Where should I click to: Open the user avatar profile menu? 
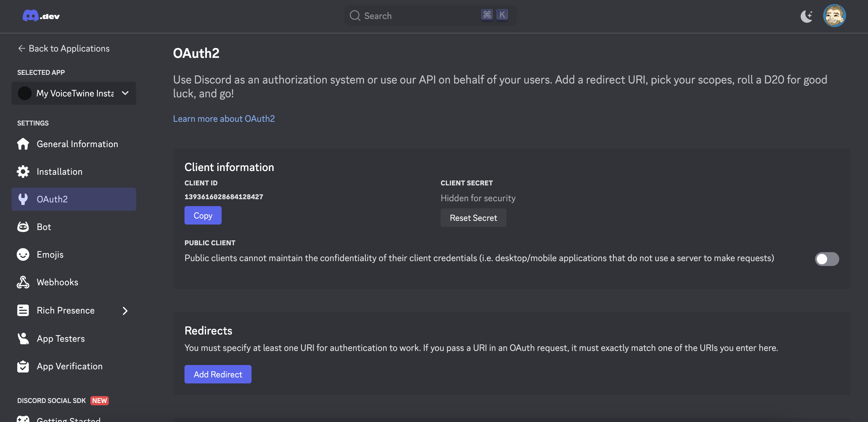click(x=834, y=16)
